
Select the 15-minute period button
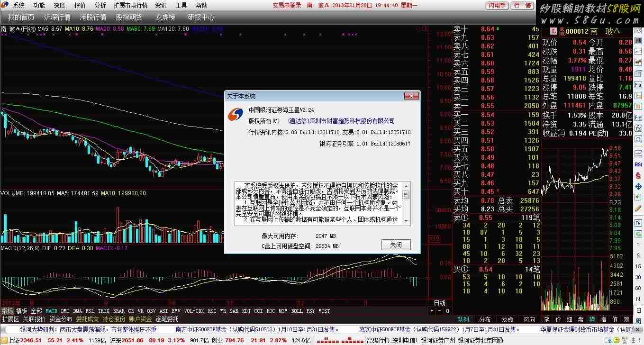[638, 266]
